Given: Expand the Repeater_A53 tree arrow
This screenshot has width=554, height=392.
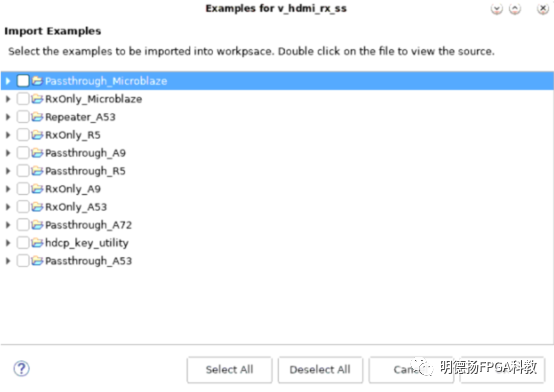Looking at the screenshot, I should [x=8, y=117].
